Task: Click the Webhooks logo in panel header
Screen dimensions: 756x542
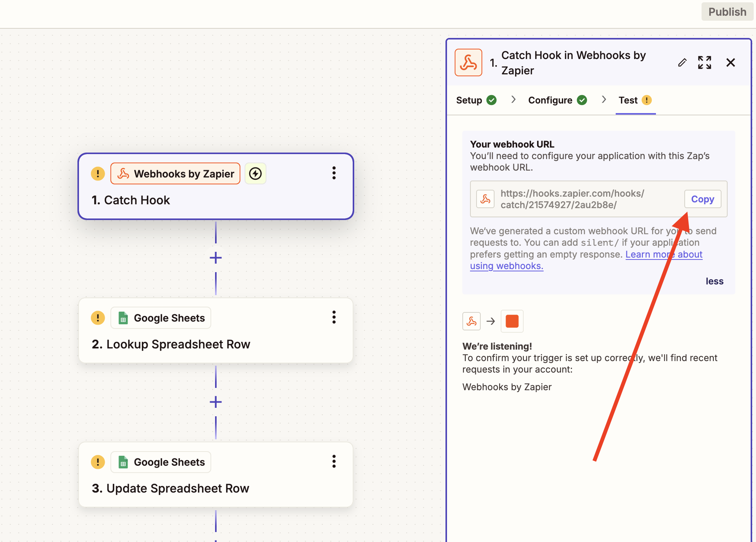Action: coord(468,62)
